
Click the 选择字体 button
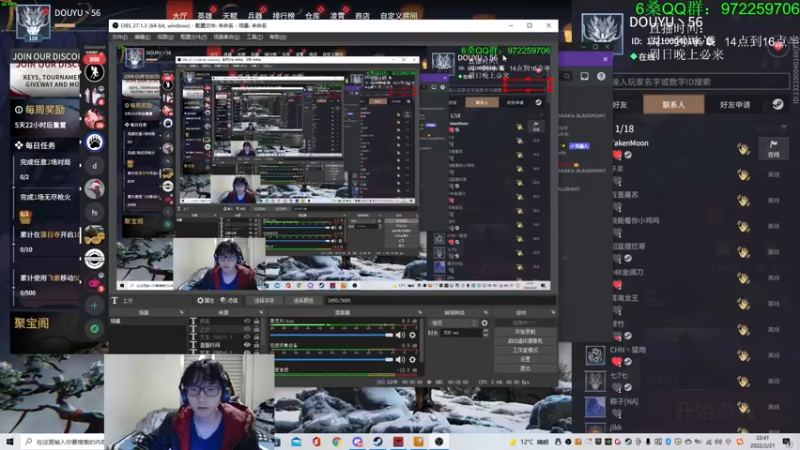pos(264,301)
